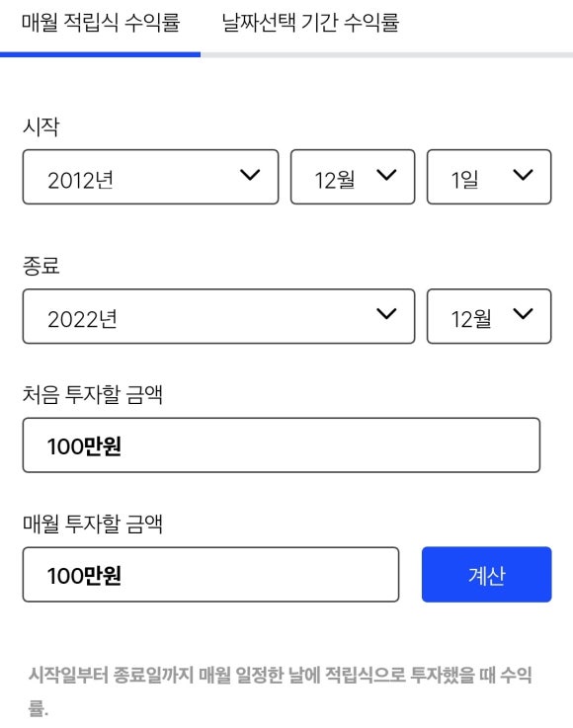This screenshot has height=728, width=573.
Task: Click the chevron arrow in start month selector
Action: point(386,175)
